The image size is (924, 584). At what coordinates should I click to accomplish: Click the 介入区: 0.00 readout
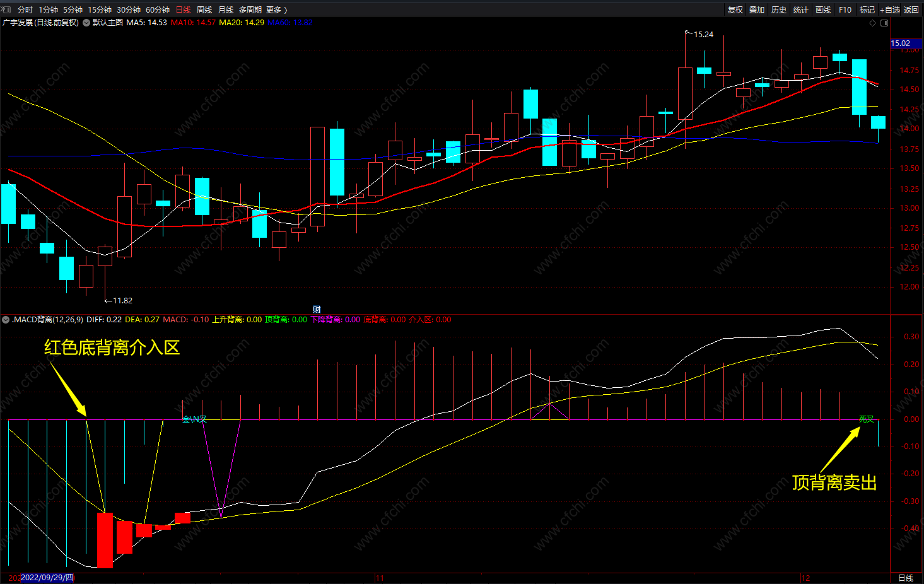[x=430, y=320]
